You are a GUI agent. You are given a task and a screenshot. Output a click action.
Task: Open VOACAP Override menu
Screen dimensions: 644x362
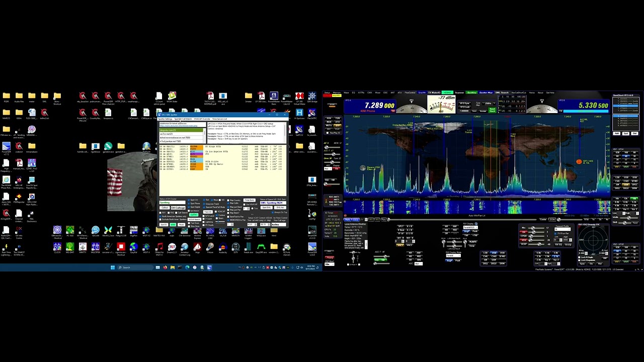tap(202, 119)
